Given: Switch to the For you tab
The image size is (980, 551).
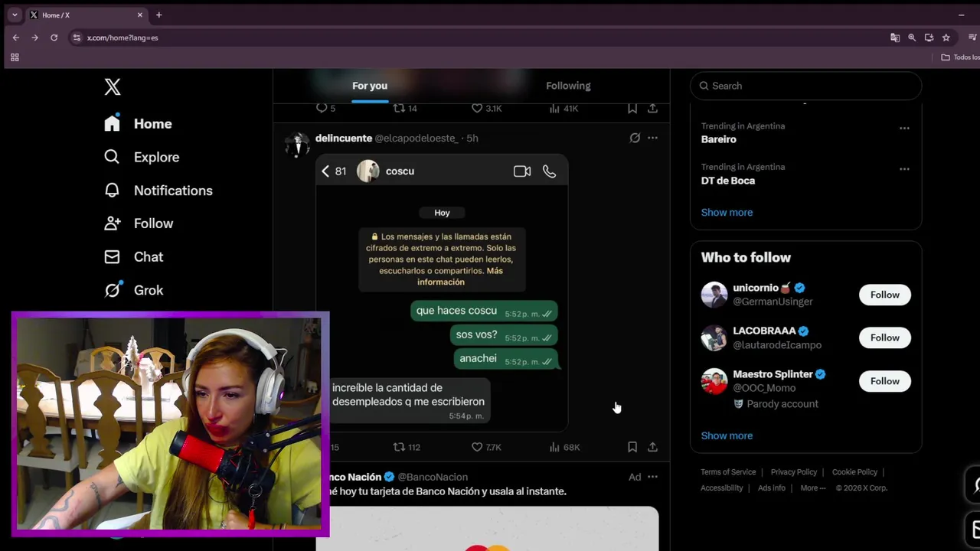Looking at the screenshot, I should (370, 86).
